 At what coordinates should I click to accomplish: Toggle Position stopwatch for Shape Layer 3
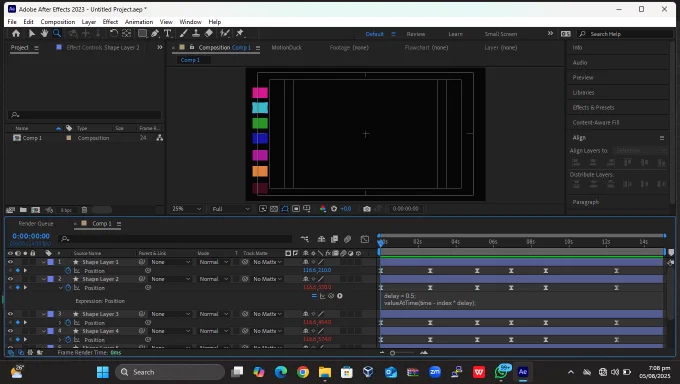[68, 322]
